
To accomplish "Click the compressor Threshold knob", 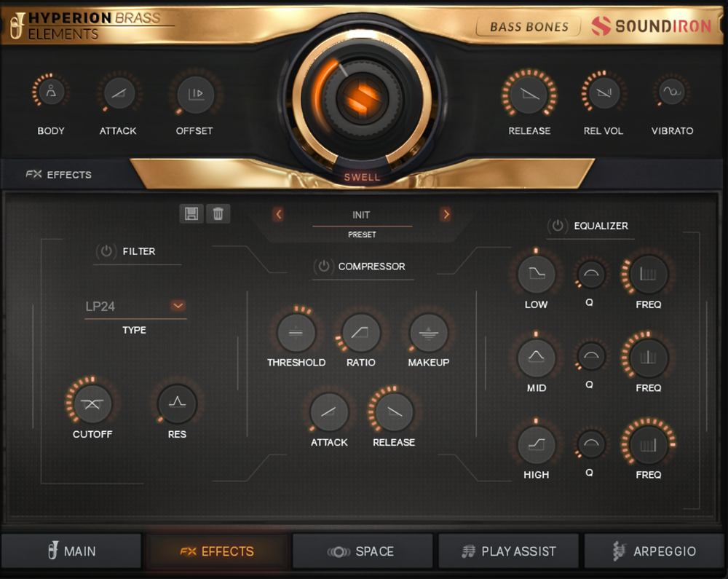I will [x=296, y=332].
